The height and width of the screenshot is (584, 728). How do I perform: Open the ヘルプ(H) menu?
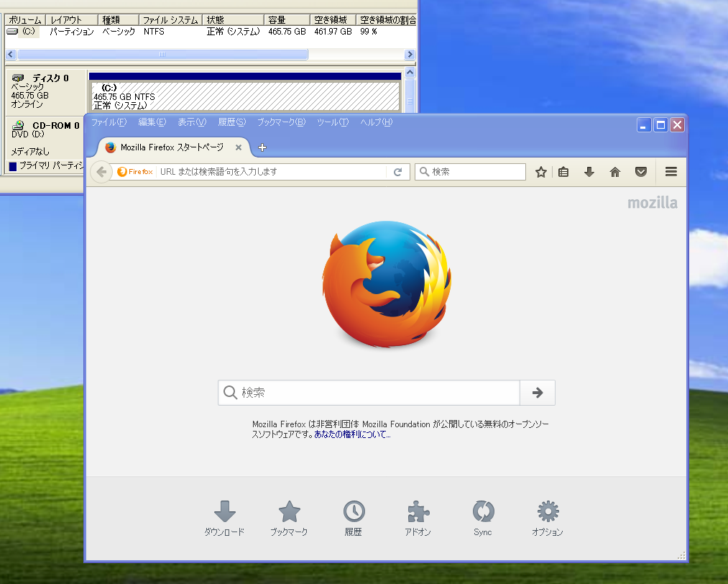377,122
